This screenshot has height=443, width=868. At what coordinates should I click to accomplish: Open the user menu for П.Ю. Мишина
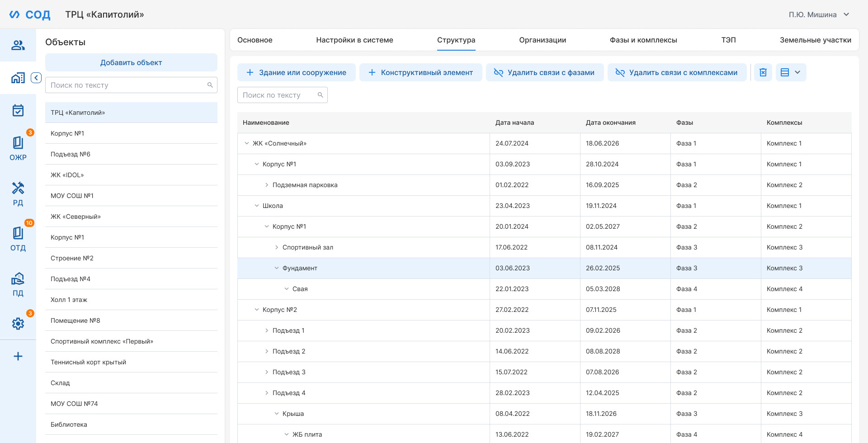pyautogui.click(x=819, y=14)
